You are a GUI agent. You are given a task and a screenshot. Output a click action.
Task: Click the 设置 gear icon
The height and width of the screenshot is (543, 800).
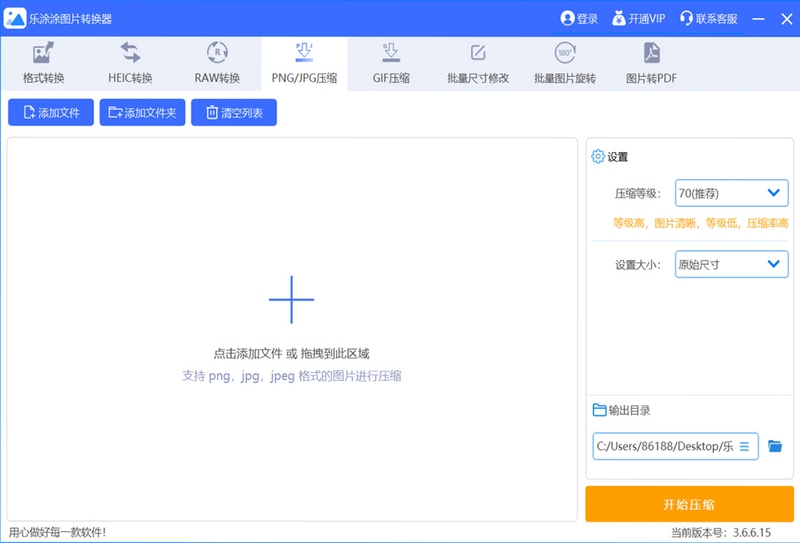coord(597,157)
